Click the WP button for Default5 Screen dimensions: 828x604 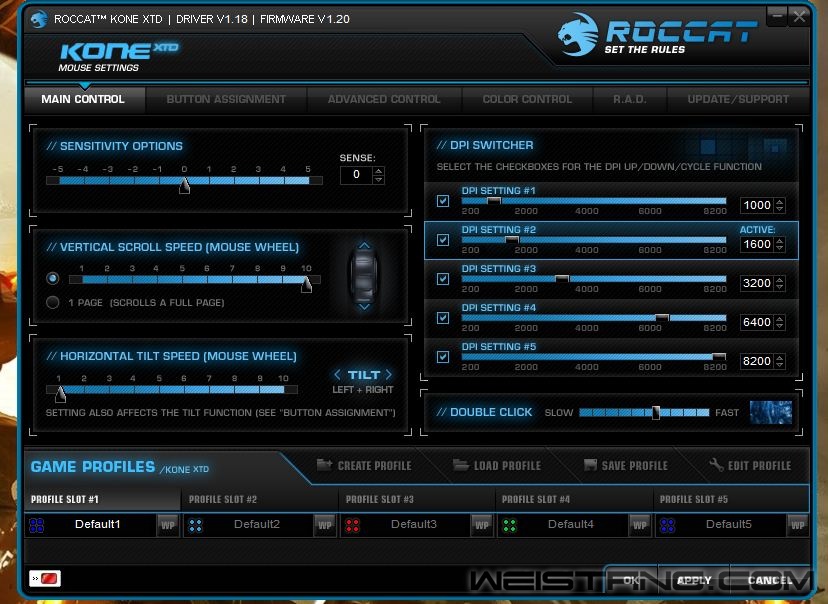(797, 525)
